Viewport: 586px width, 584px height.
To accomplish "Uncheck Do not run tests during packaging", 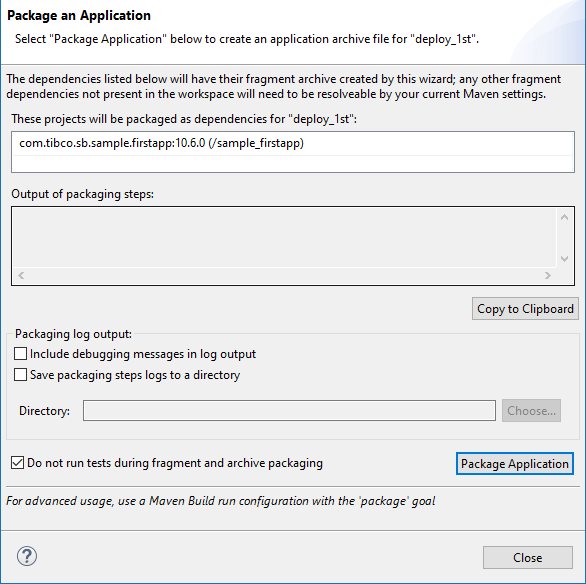I will click(x=18, y=463).
